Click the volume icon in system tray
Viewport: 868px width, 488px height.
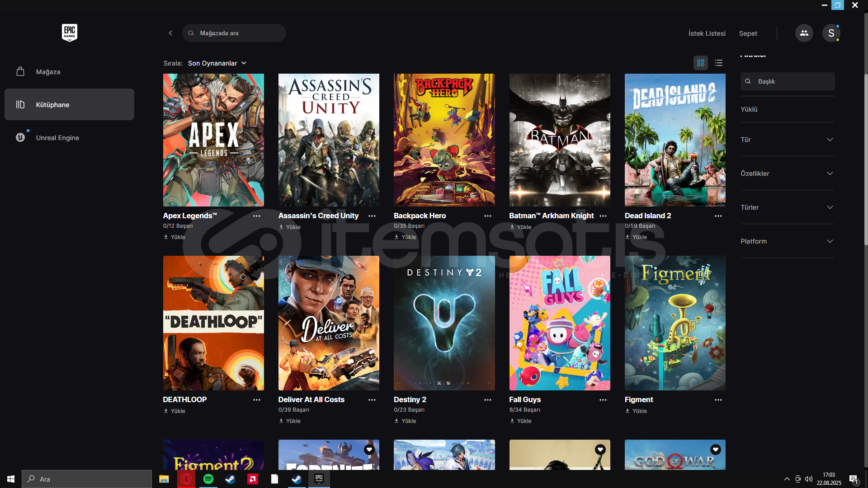(x=809, y=479)
